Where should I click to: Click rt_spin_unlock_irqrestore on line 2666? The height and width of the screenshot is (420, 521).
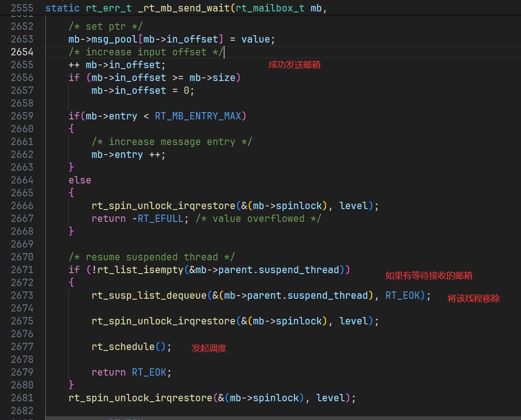tap(163, 206)
